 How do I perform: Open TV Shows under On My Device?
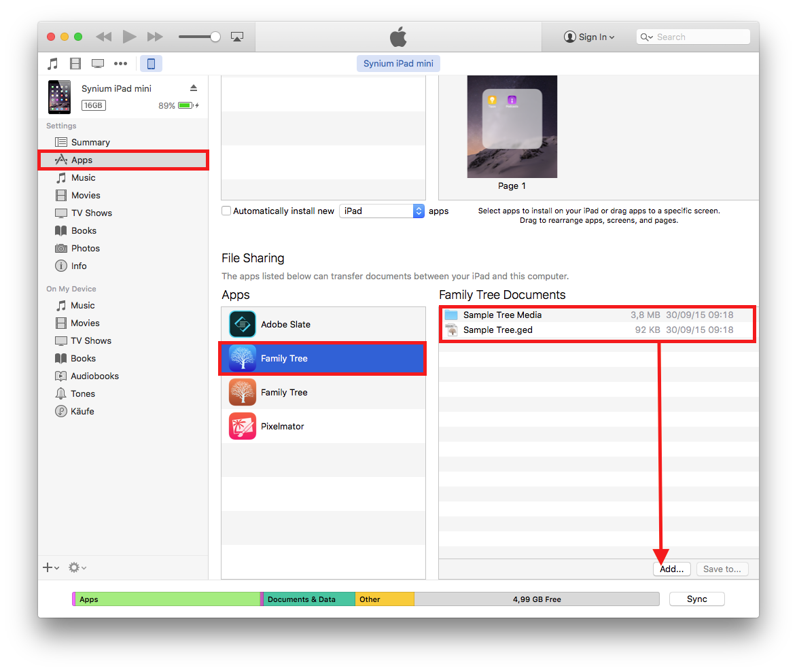tap(123, 341)
